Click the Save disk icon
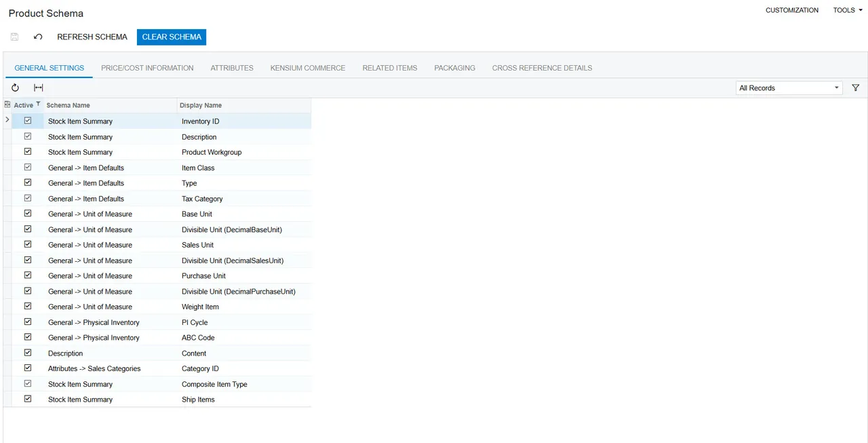 click(x=14, y=37)
